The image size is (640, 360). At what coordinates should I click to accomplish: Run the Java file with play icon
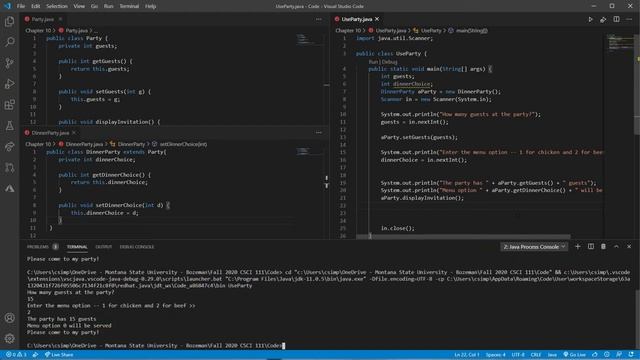(x=590, y=19)
